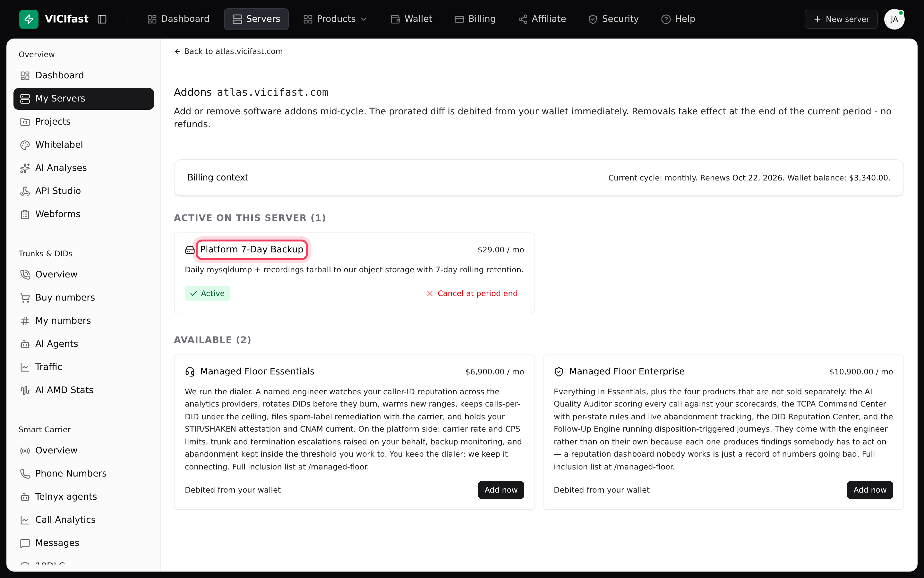Screen dimensions: 924x578
Task: Click the $6,900.00 / mo price
Action: pos(494,372)
